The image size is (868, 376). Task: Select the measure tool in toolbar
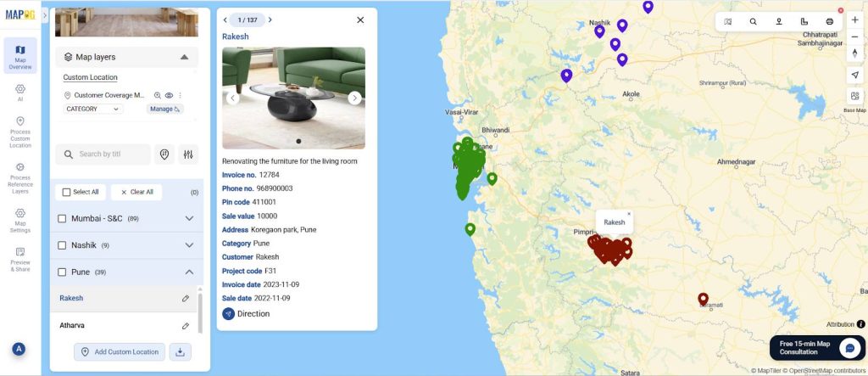(x=804, y=21)
